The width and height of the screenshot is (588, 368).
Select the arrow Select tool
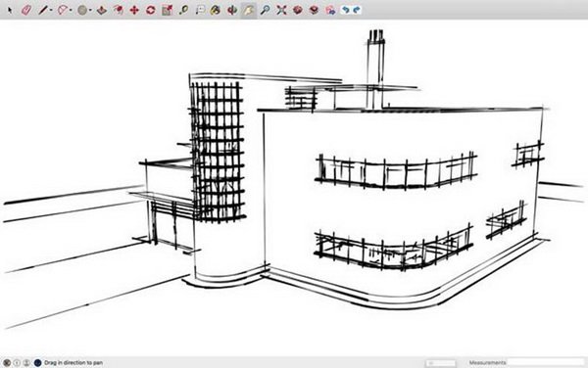(10, 10)
